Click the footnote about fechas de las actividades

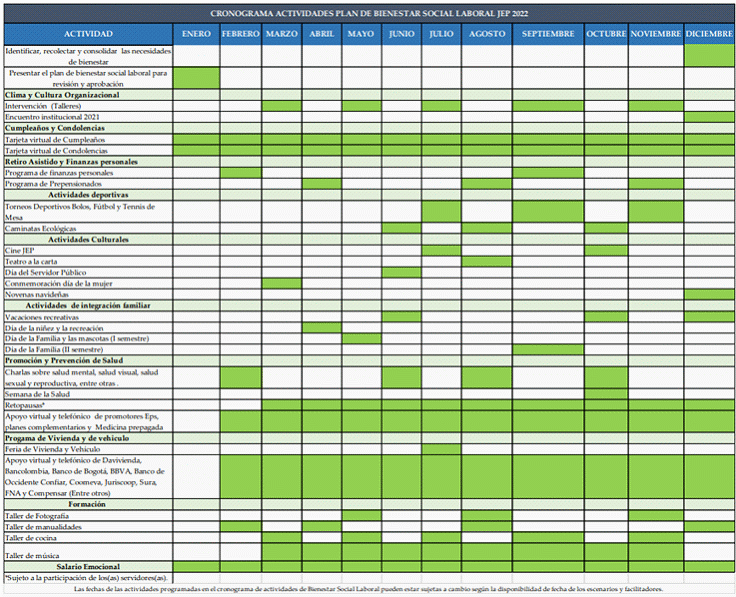[368, 590]
